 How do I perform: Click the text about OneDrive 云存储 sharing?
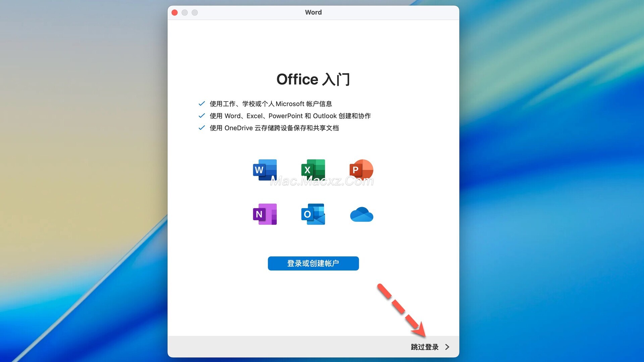click(x=274, y=128)
